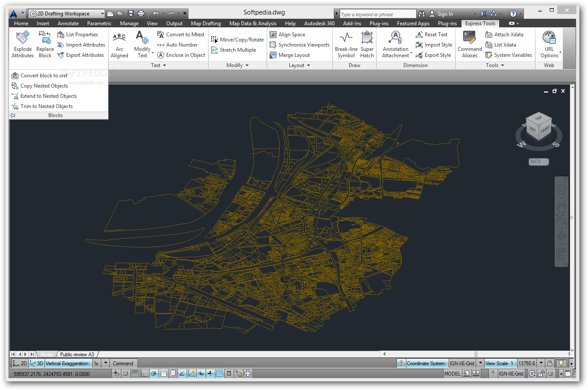Expand the Text panel dropdown
The height and width of the screenshot is (390, 588).
point(159,65)
